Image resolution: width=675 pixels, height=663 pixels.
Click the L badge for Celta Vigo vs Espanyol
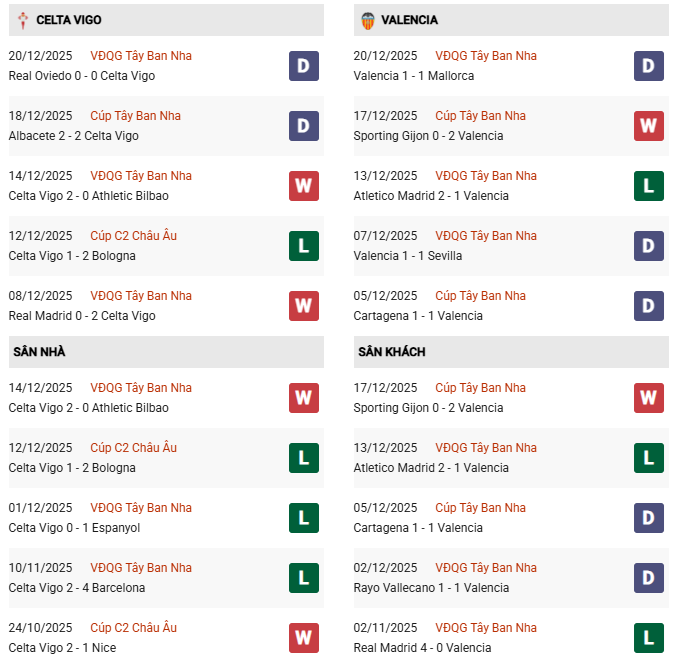click(x=304, y=518)
